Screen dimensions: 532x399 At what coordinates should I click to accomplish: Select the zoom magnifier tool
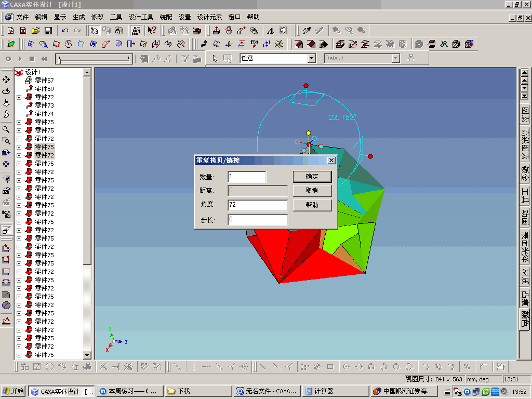pos(6,129)
